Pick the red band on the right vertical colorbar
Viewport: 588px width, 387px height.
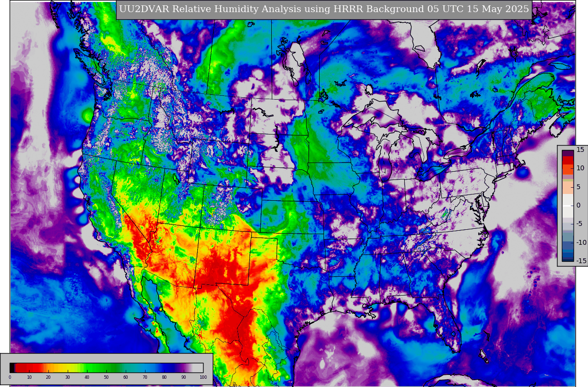pyautogui.click(x=568, y=160)
